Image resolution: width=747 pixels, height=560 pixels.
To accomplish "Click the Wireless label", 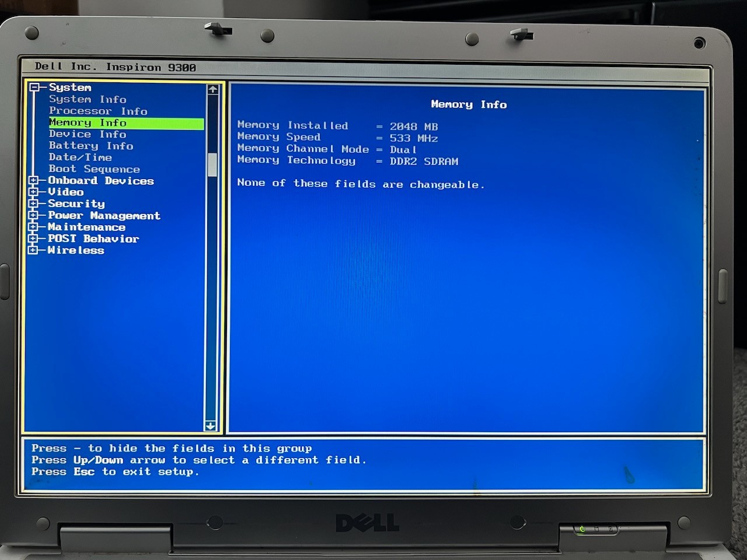I will pyautogui.click(x=76, y=250).
